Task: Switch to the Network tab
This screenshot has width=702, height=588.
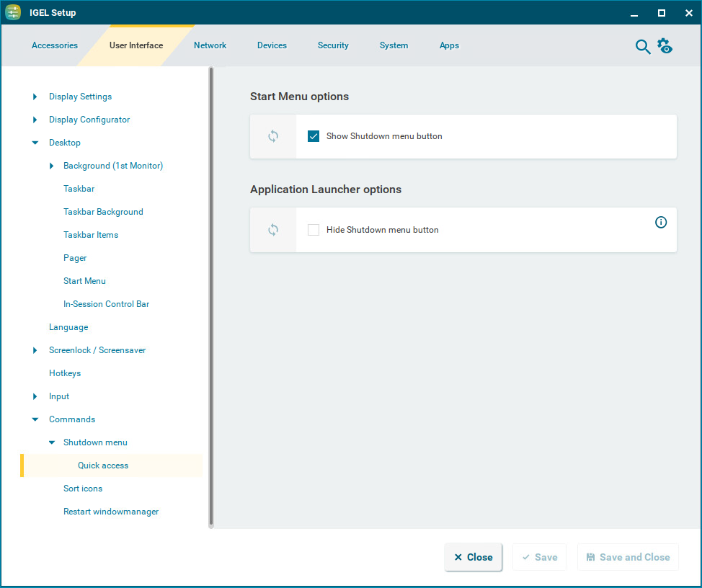Action: (x=210, y=45)
